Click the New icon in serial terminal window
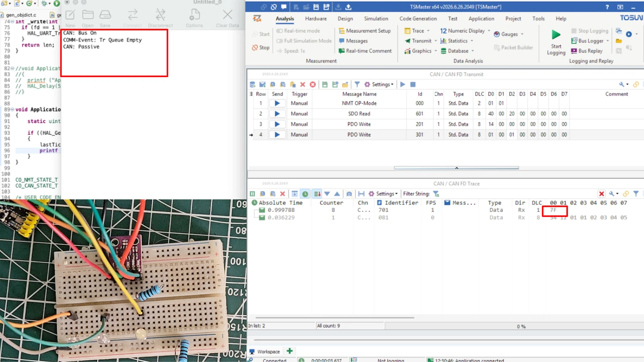The width and height of the screenshot is (644, 362). click(70, 18)
